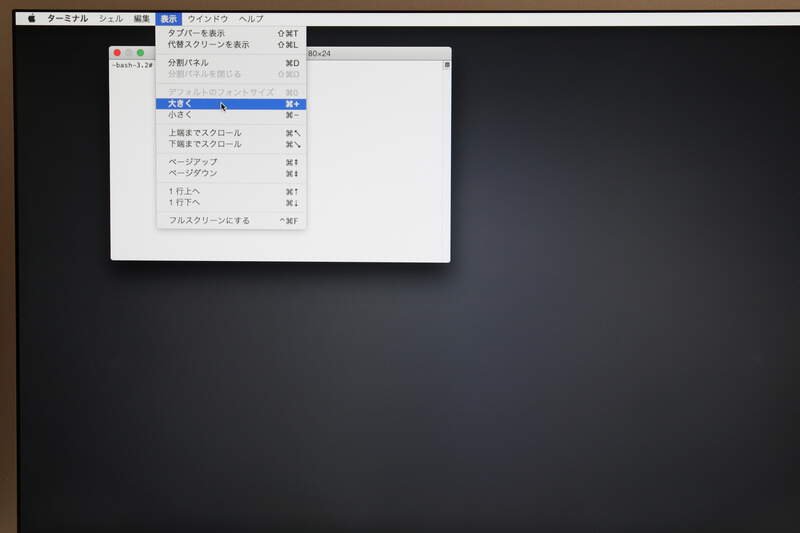Select タブバーを表示 menu item
The width and height of the screenshot is (800, 533).
tap(196, 33)
